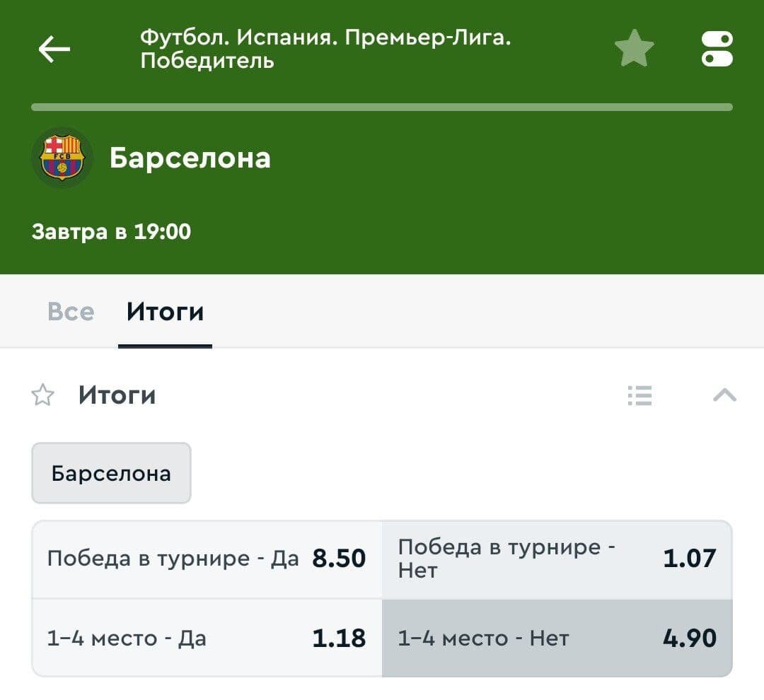Choose Победа в турнире - Нет at 1.07
Viewport: 764px width, 700px height.
pyautogui.click(x=557, y=559)
